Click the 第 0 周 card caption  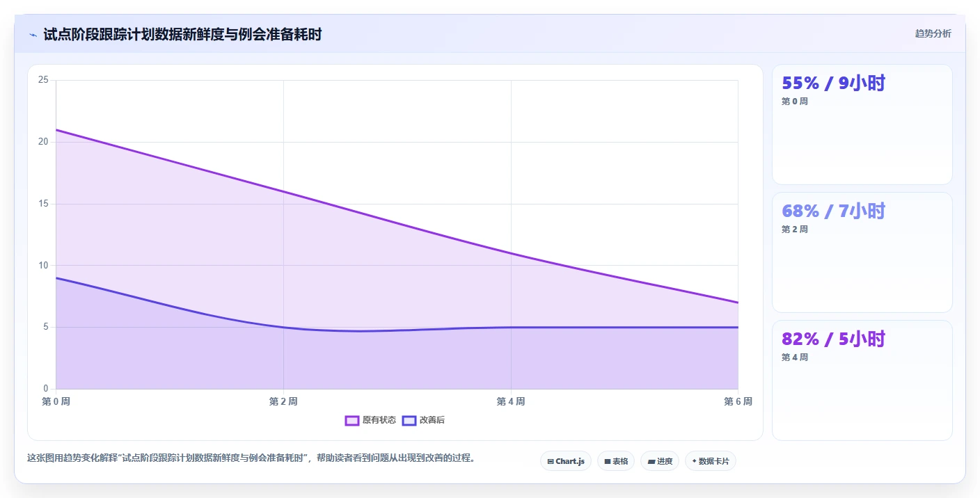tap(795, 102)
